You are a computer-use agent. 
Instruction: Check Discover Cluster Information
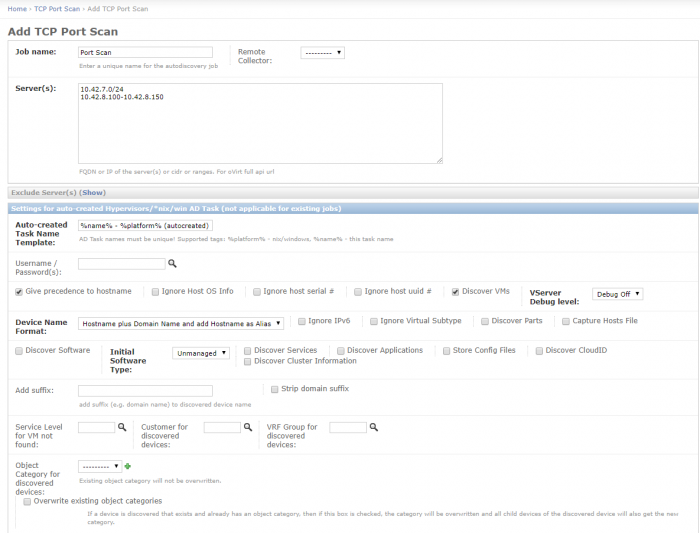(x=247, y=362)
